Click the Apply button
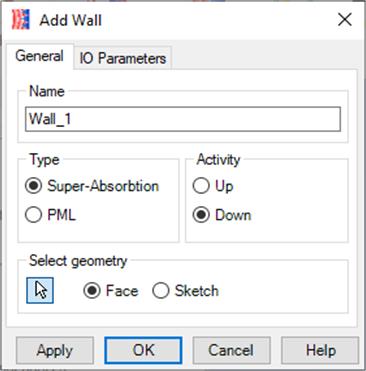 (55, 350)
